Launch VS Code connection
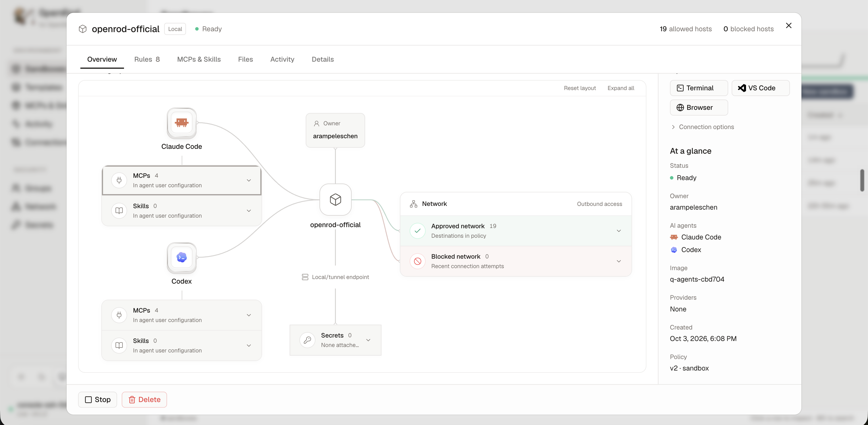The width and height of the screenshot is (868, 425). click(x=761, y=88)
